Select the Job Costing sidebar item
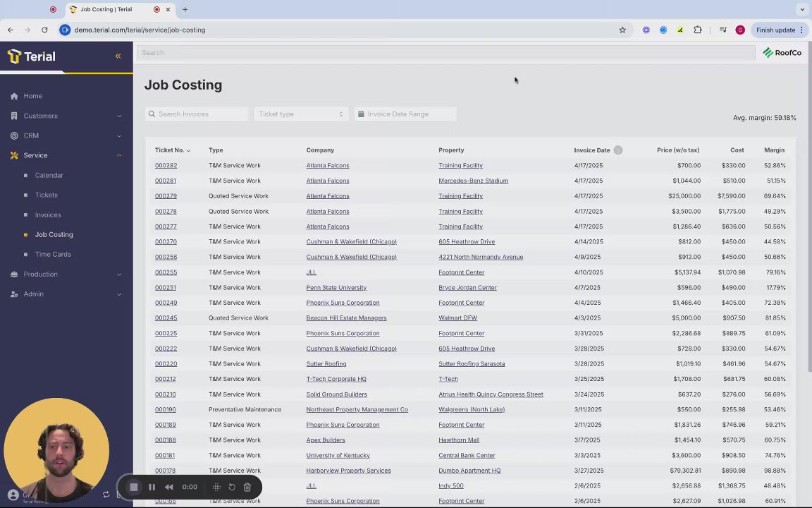Viewport: 812px width, 508px height. [54, 234]
